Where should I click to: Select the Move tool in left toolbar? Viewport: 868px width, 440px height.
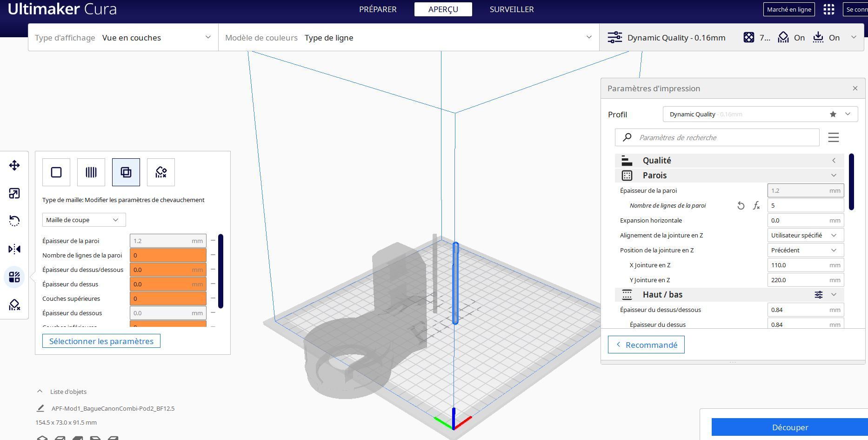pyautogui.click(x=14, y=165)
